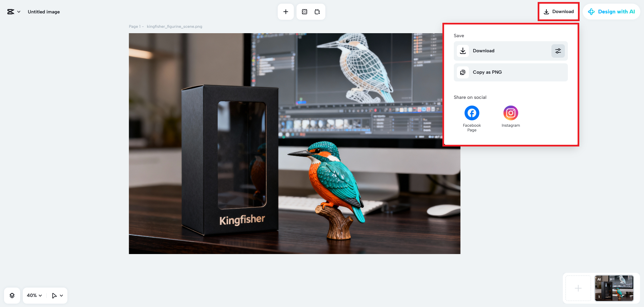
Task: Open download format settings via sliders icon
Action: point(558,51)
